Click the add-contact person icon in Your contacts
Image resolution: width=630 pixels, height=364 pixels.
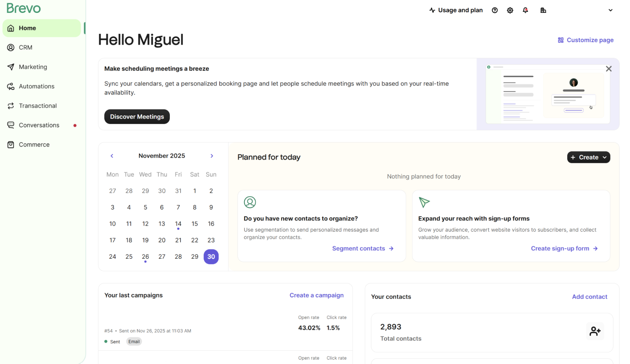point(595,331)
